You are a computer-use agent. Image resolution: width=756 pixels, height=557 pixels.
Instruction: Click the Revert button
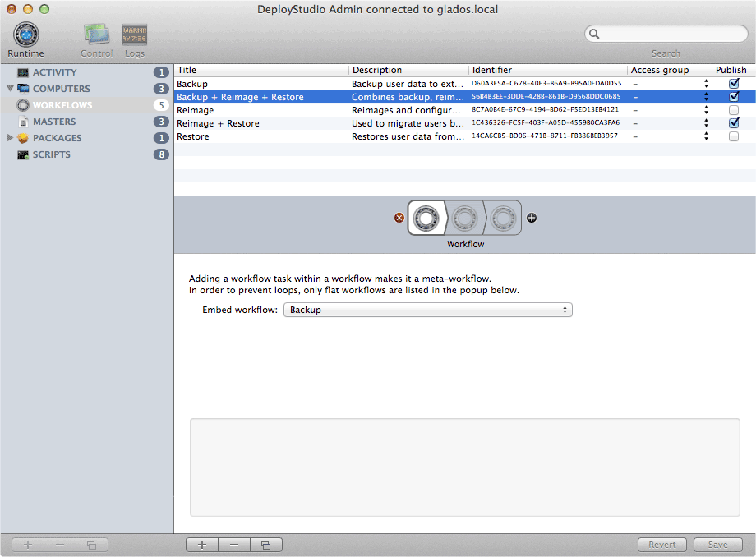coord(662,545)
